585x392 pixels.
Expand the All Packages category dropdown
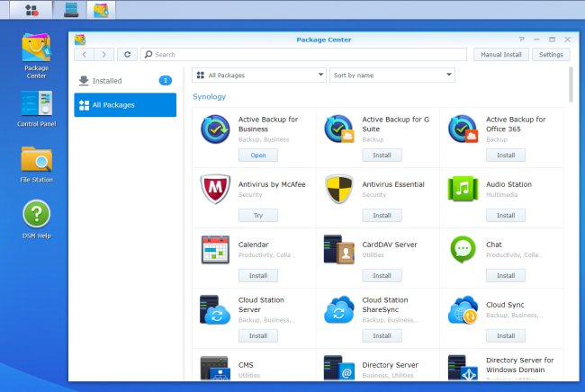tap(259, 75)
